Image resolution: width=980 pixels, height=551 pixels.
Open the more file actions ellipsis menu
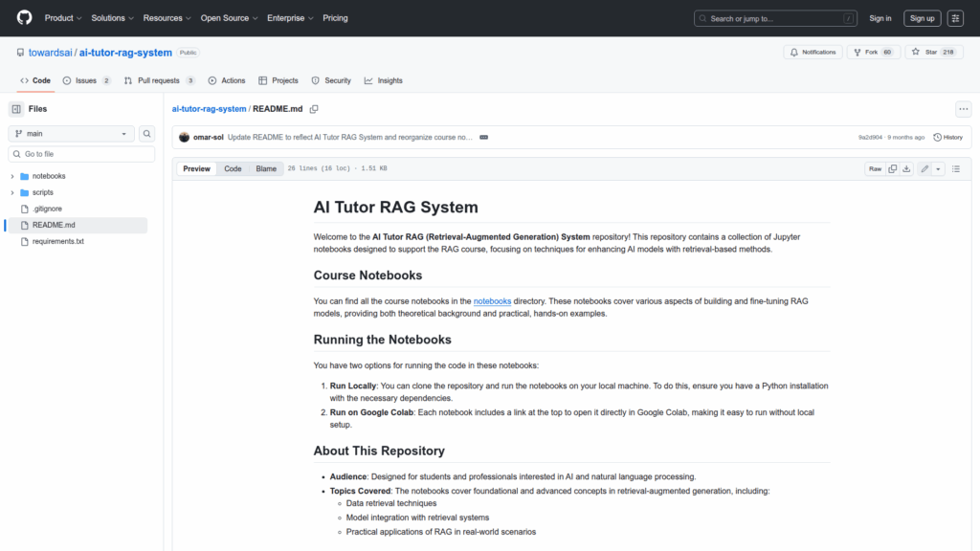[x=963, y=109]
